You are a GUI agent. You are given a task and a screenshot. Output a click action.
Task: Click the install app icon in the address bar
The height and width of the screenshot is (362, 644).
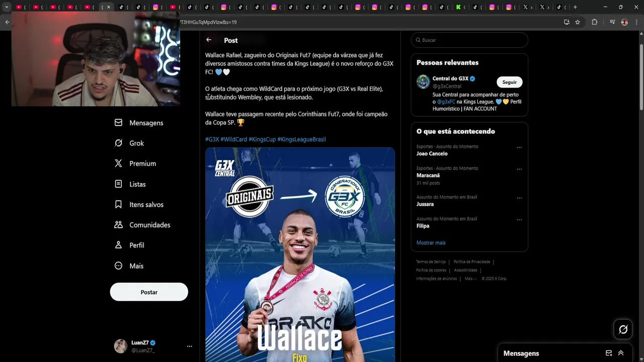567,22
